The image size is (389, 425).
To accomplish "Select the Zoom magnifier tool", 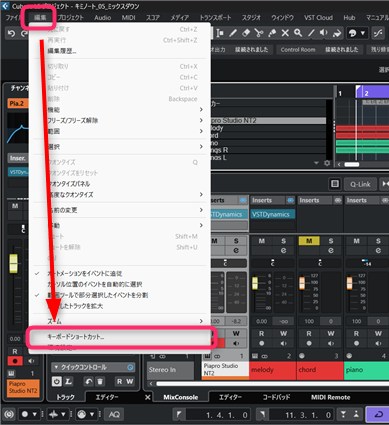I will pyautogui.click(x=298, y=33).
